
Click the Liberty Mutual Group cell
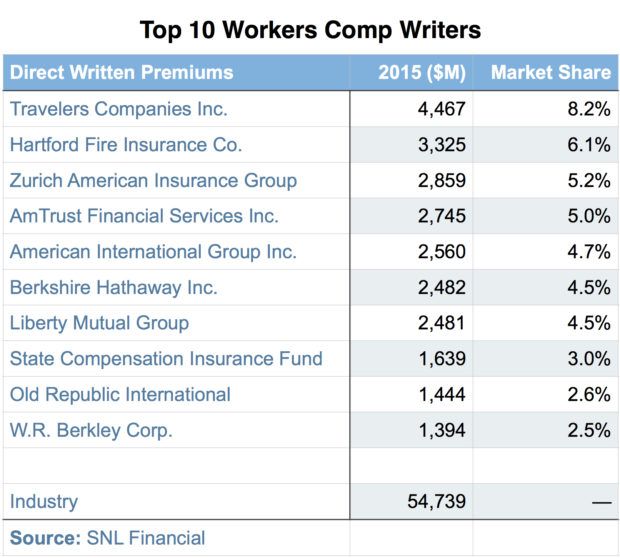pos(99,323)
